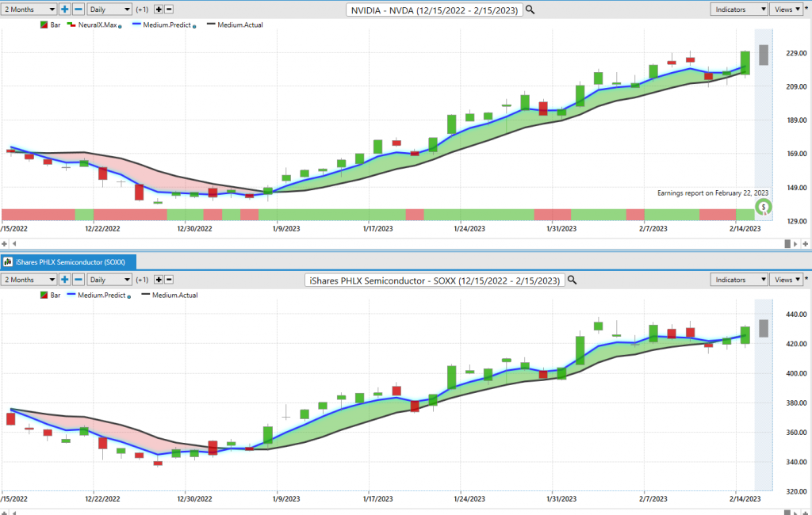This screenshot has height=515, width=812.
Task: Click the Bar legend icon in SOXX chart
Action: (x=44, y=295)
